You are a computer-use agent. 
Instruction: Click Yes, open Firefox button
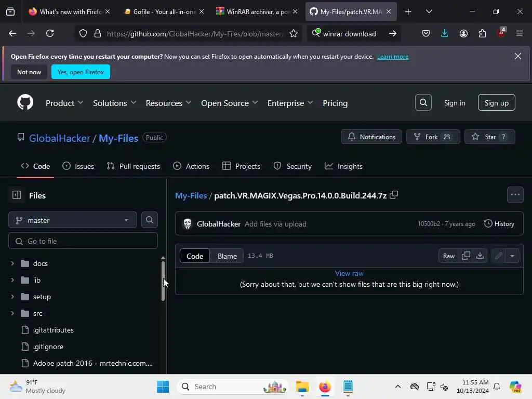pos(81,72)
